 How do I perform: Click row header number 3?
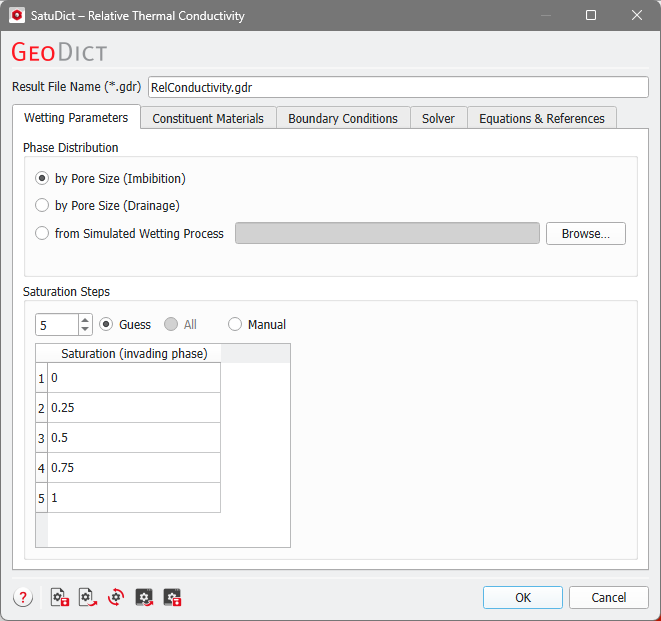tap(41, 438)
